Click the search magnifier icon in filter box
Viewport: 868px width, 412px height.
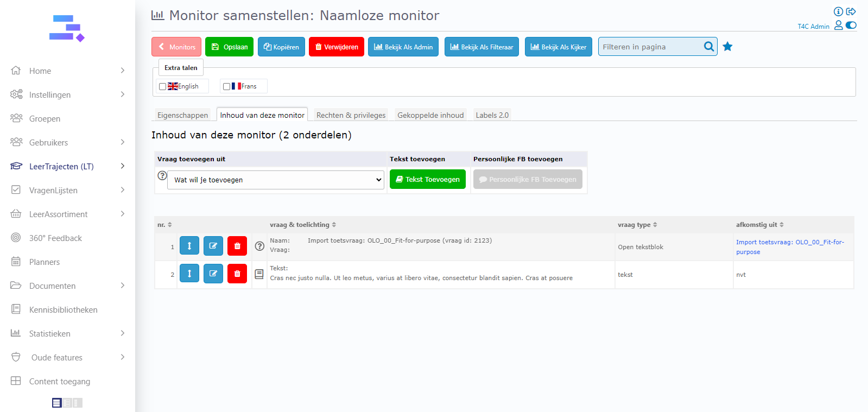pyautogui.click(x=708, y=47)
